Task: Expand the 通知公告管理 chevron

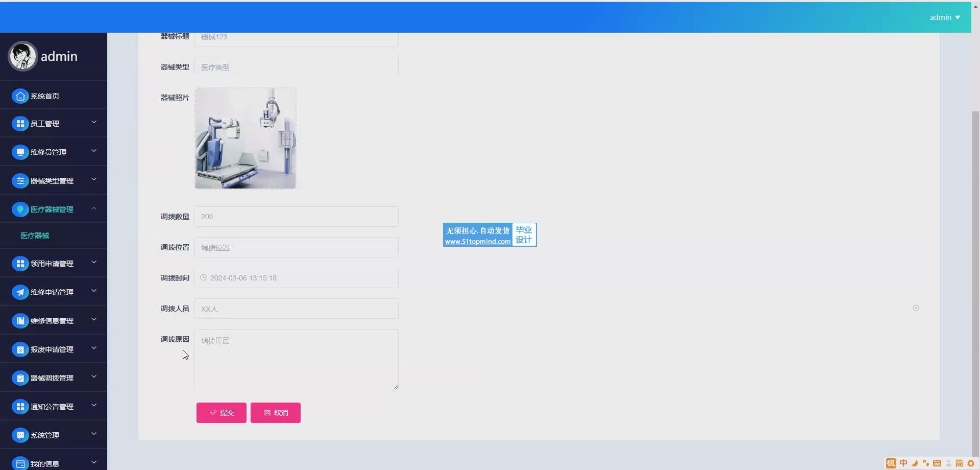Action: (x=94, y=405)
